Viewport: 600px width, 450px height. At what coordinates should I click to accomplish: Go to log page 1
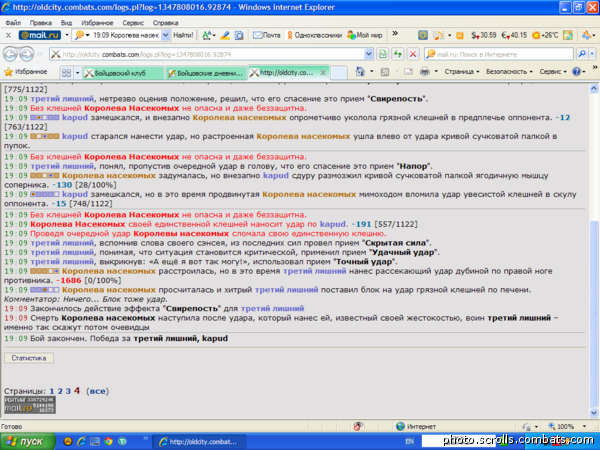click(52, 391)
